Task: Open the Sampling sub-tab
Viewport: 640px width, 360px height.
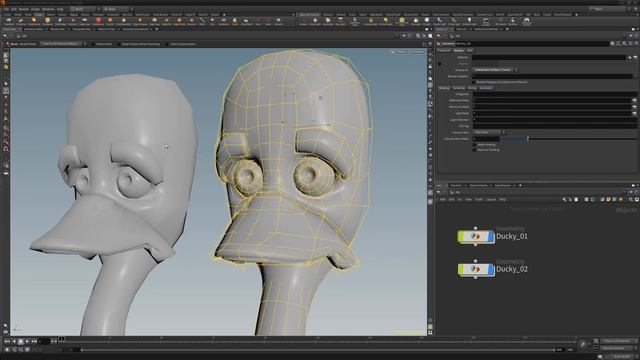Action: [459, 88]
